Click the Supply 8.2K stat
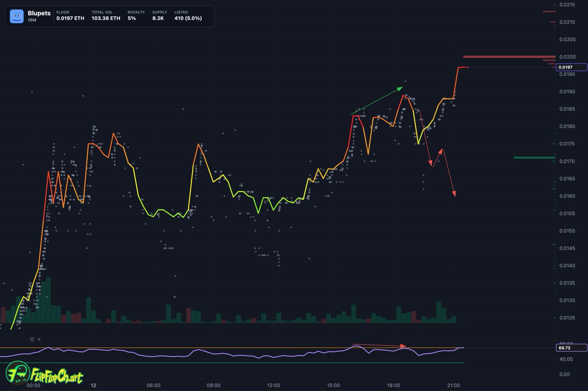588x391 pixels. pos(160,16)
